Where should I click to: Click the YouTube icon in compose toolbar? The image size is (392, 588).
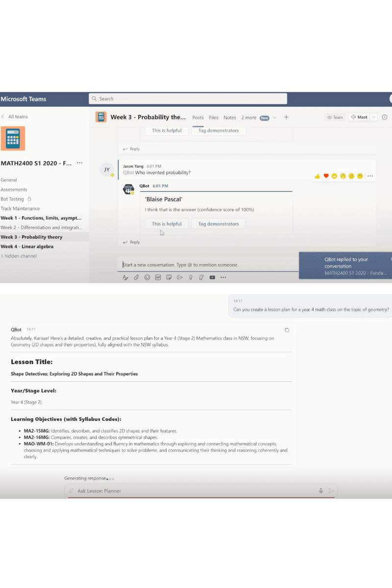tap(212, 277)
